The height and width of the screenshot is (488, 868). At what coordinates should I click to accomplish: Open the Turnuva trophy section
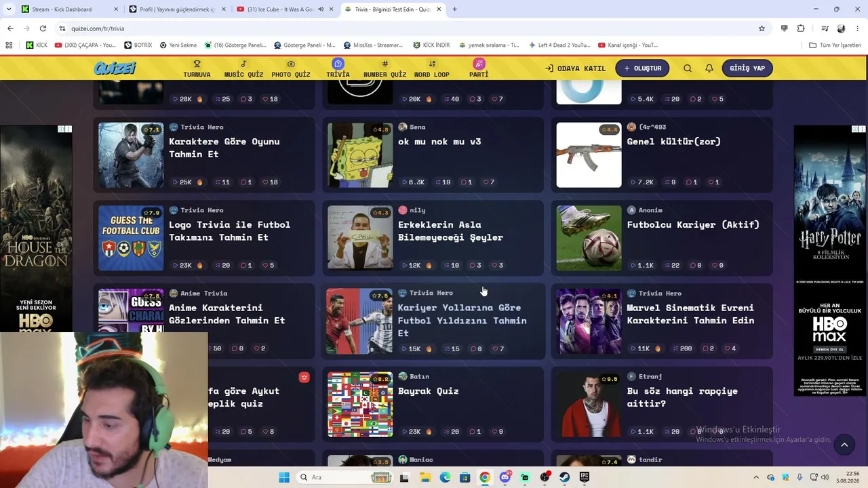click(x=197, y=68)
